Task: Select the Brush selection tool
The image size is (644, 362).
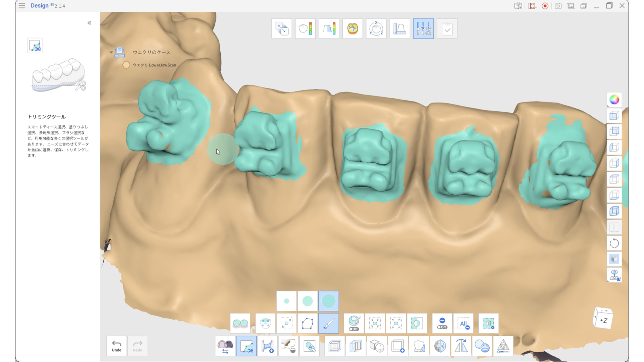Action: coord(328,323)
